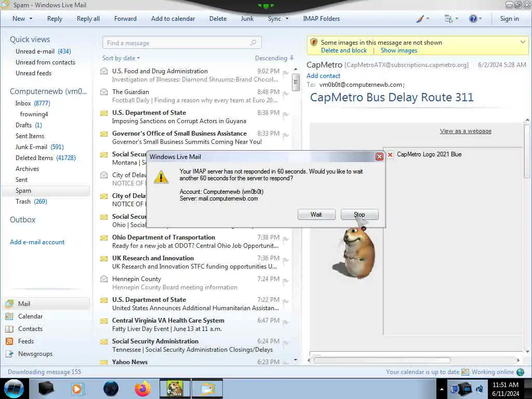Flag the Hennepin County message

click(x=285, y=281)
